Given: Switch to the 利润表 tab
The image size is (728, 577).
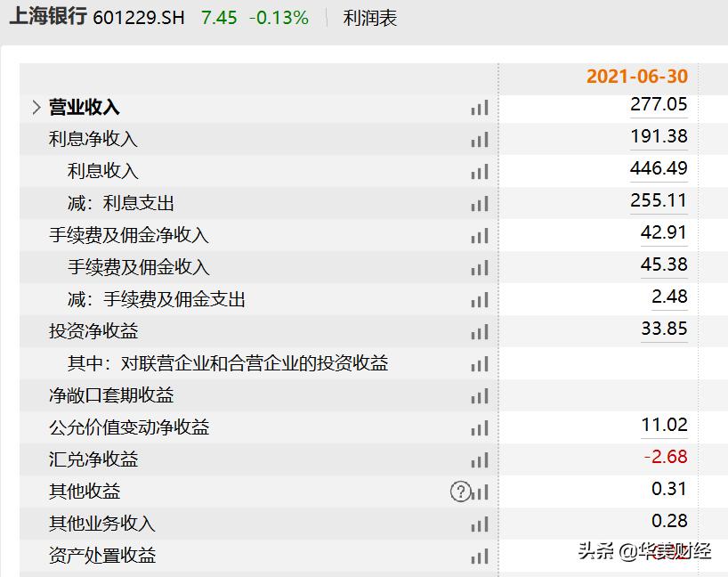Looking at the screenshot, I should 368,17.
